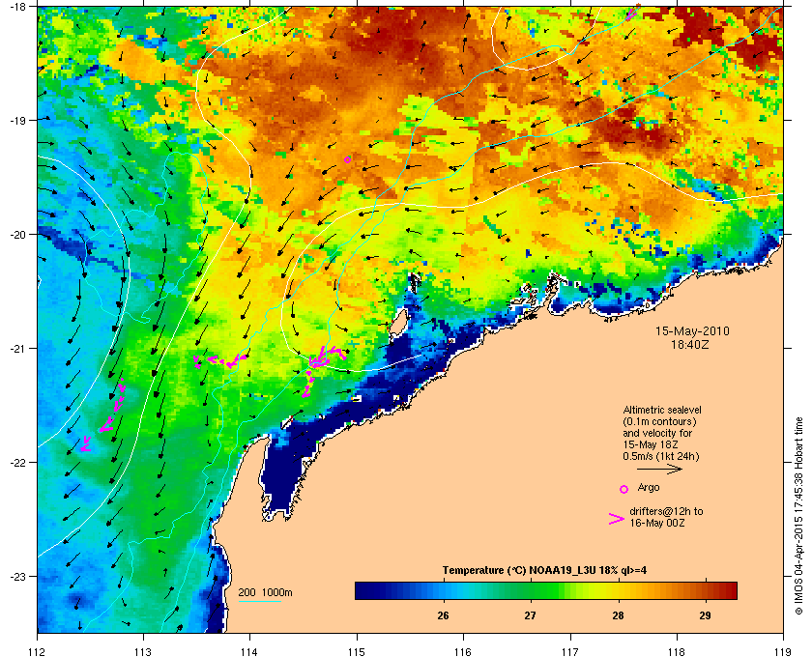Viewport: 812px width, 657px height.
Task: Click the Argo float marker near 19.3°S 115°E
Action: [x=347, y=159]
